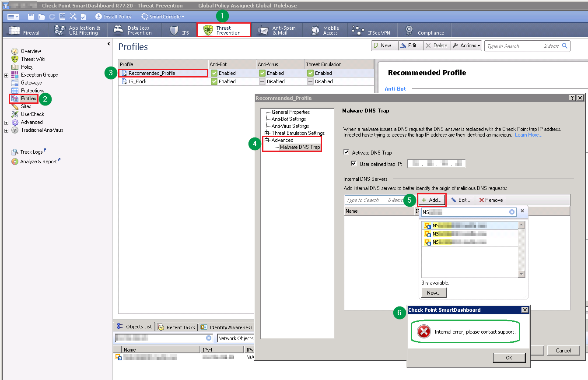Select Malware DNS Trap tree item

[x=300, y=147]
